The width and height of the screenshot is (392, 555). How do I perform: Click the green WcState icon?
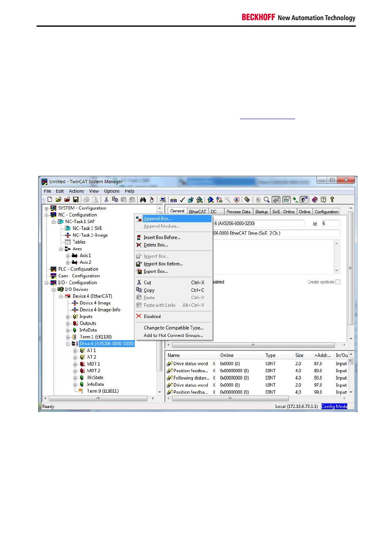(82, 378)
